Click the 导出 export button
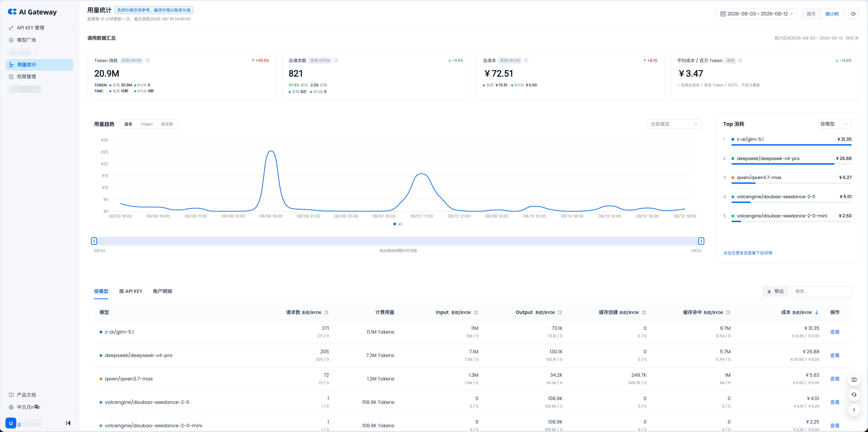868x432 pixels. point(775,291)
